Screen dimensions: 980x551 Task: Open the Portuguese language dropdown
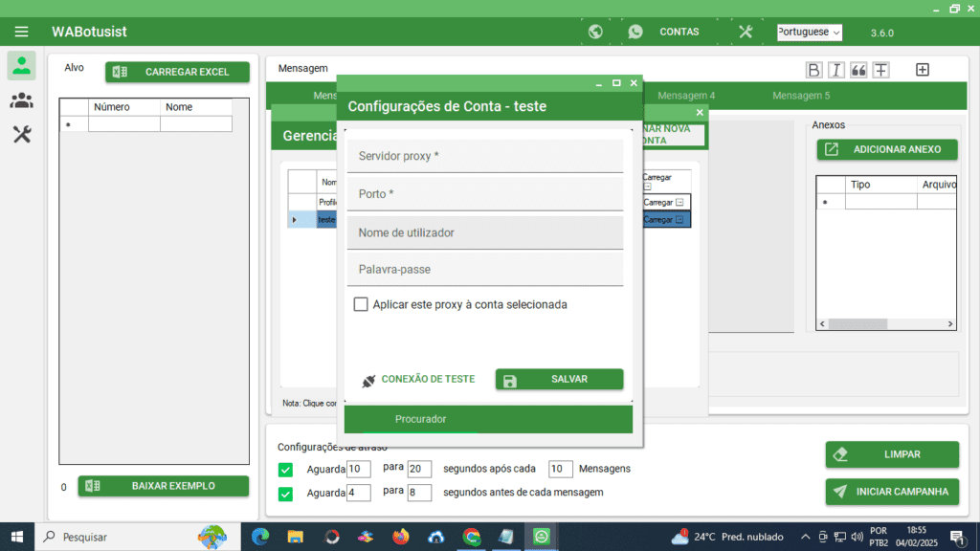click(810, 32)
